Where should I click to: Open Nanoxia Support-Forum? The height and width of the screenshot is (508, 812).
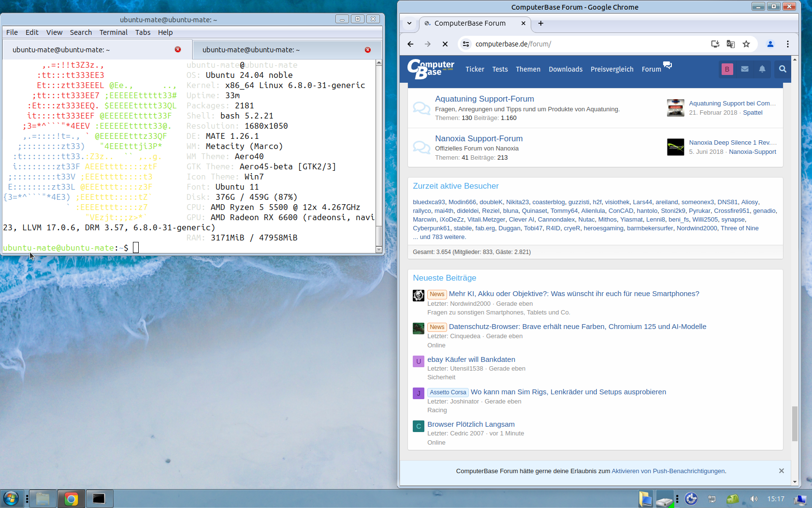point(478,138)
